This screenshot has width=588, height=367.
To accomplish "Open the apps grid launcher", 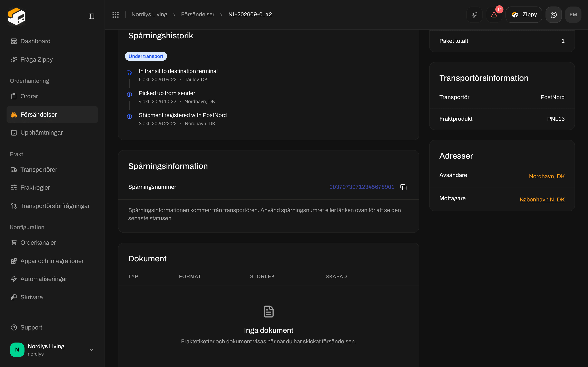I will 115,14.
